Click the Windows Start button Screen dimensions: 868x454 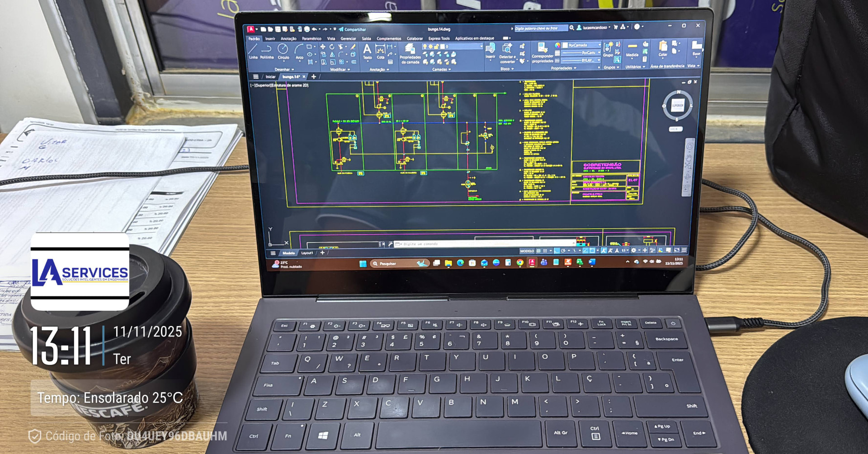(x=363, y=264)
